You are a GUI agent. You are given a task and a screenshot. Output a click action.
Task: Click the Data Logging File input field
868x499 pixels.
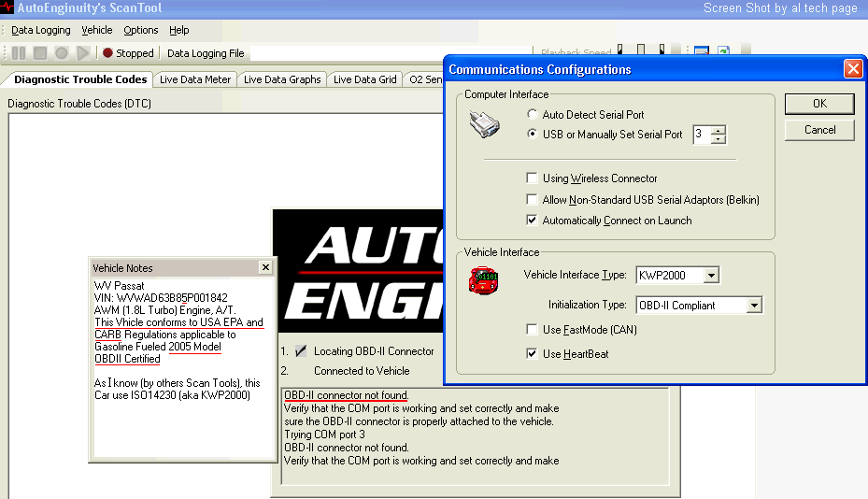(346, 53)
